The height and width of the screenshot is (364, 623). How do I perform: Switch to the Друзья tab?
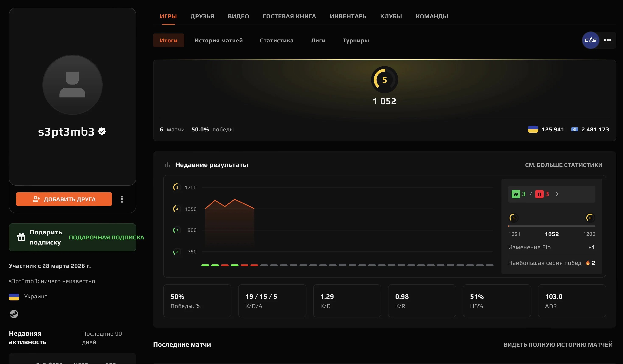pyautogui.click(x=202, y=16)
